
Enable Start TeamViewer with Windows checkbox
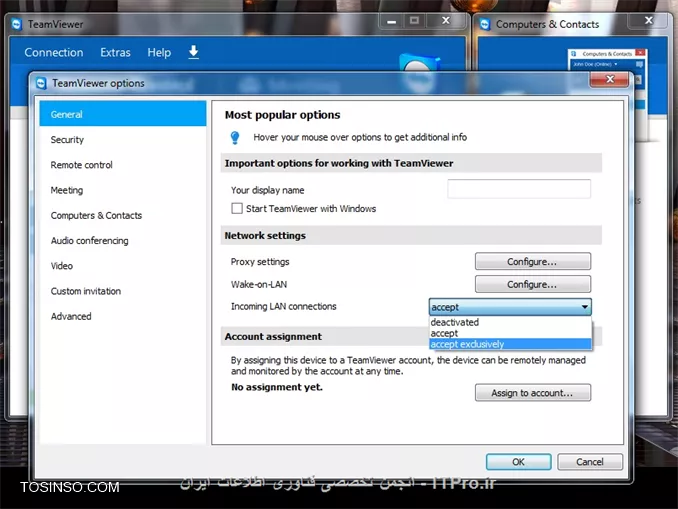pyautogui.click(x=237, y=208)
